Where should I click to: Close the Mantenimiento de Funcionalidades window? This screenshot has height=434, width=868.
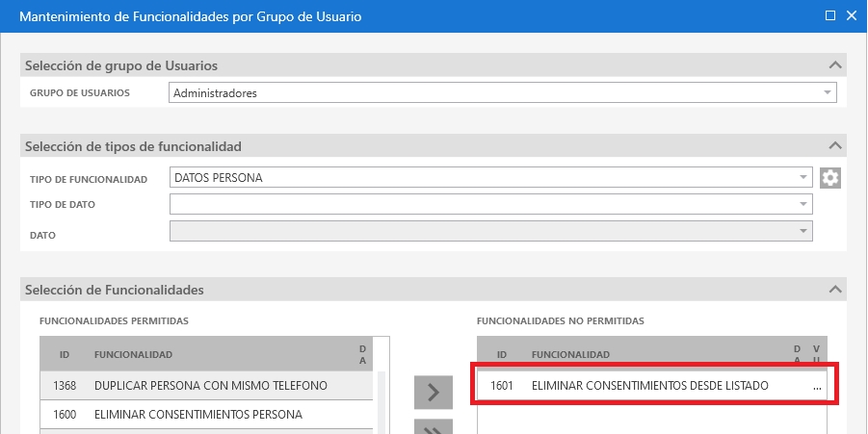point(852,15)
